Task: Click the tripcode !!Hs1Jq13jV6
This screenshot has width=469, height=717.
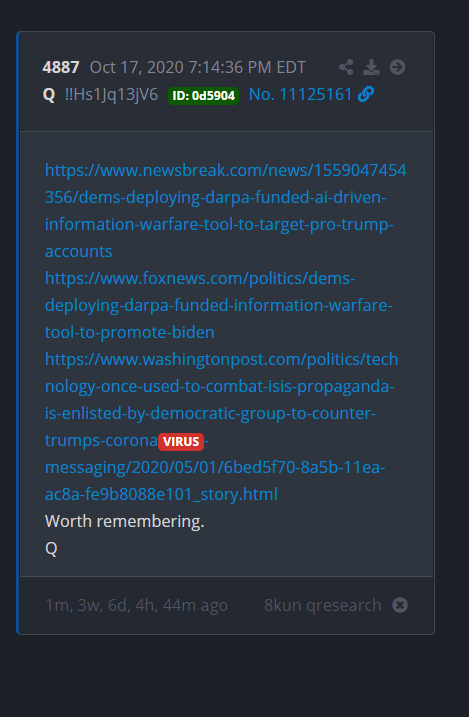Action: coord(111,95)
